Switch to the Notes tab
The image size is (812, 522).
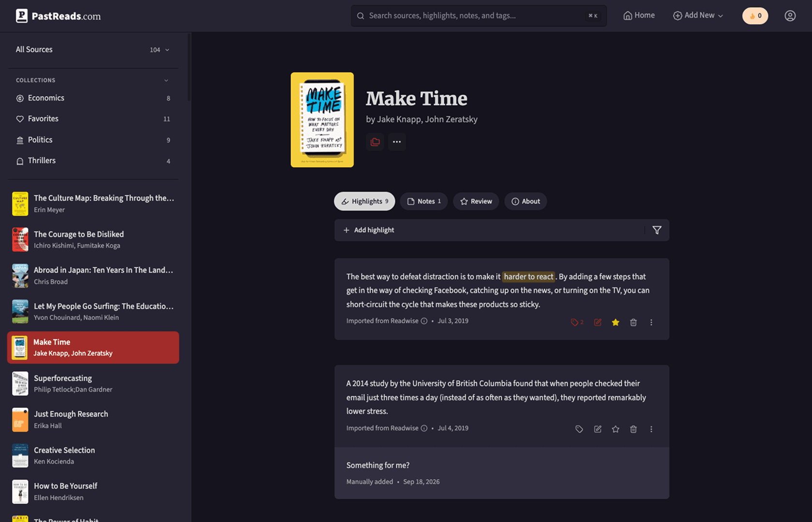coord(424,202)
